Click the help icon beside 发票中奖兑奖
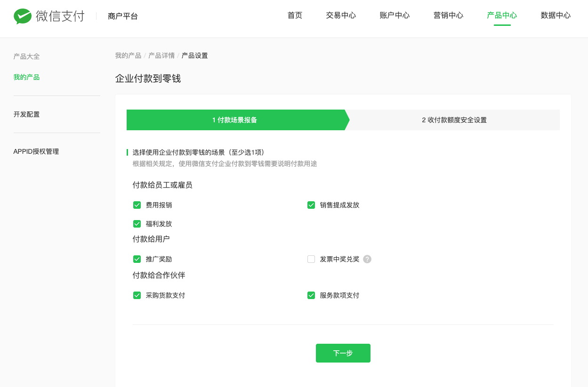This screenshot has height=387, width=588. click(x=367, y=259)
